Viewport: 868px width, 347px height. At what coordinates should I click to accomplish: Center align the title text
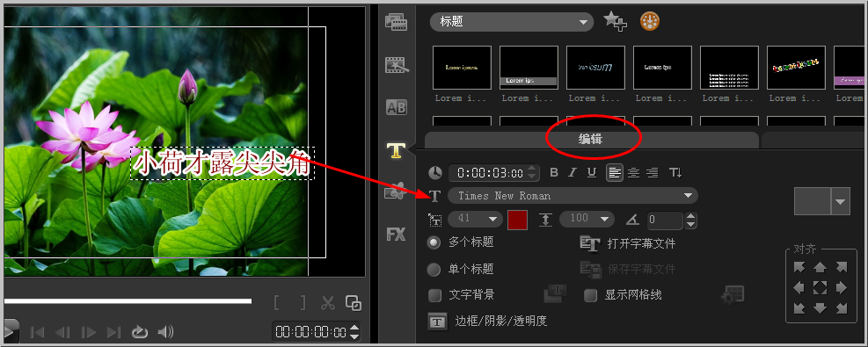coord(634,173)
